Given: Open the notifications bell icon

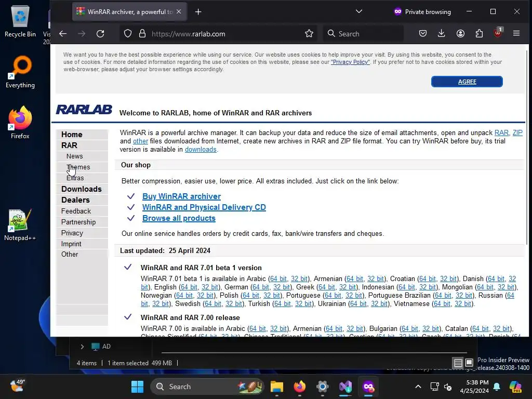Looking at the screenshot, I should click(x=497, y=387).
